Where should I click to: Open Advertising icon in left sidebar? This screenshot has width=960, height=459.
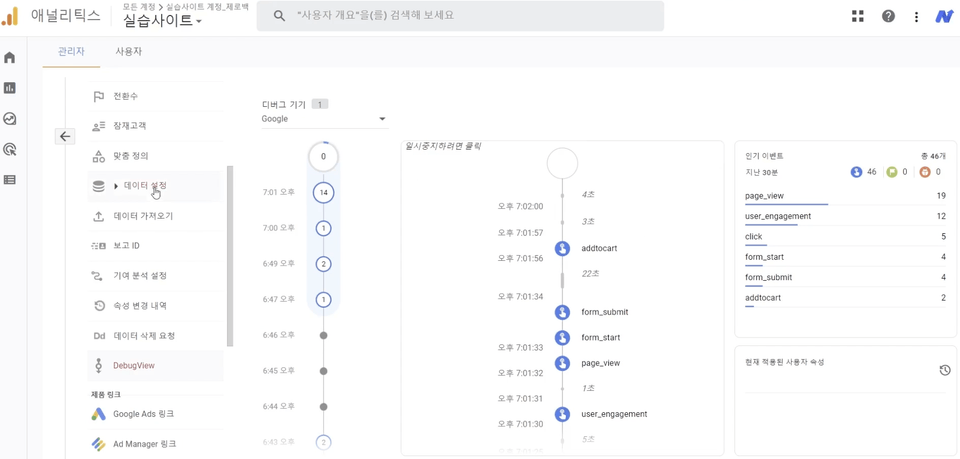click(x=10, y=150)
